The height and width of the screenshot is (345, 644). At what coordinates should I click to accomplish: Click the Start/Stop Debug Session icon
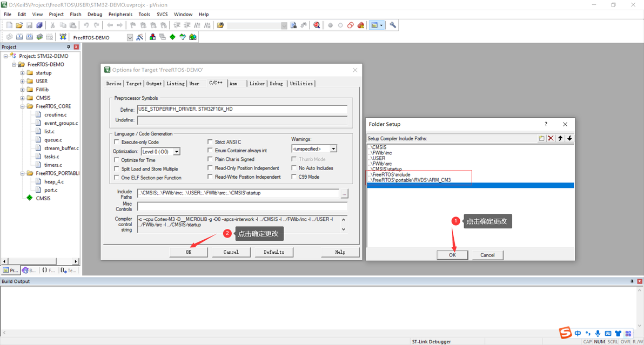tap(317, 25)
